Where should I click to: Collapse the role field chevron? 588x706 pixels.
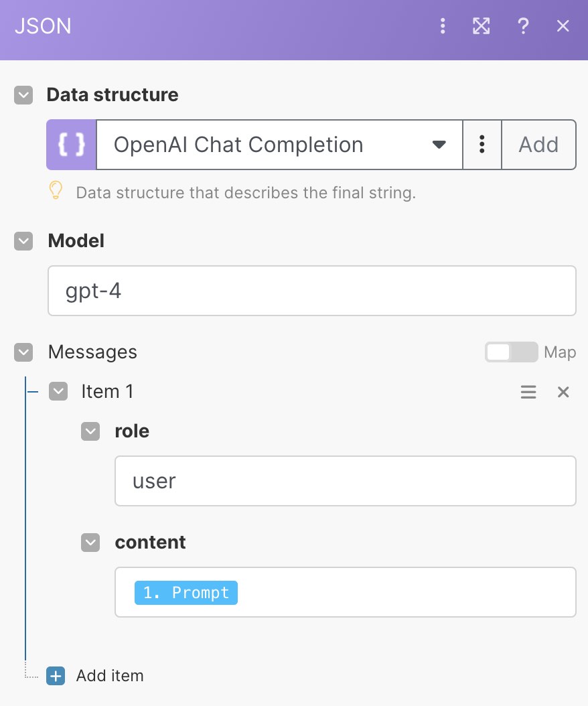pos(90,431)
